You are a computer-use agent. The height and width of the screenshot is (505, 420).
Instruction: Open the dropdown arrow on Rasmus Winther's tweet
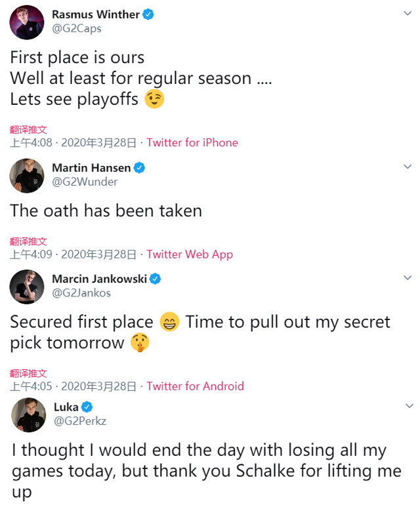(408, 13)
